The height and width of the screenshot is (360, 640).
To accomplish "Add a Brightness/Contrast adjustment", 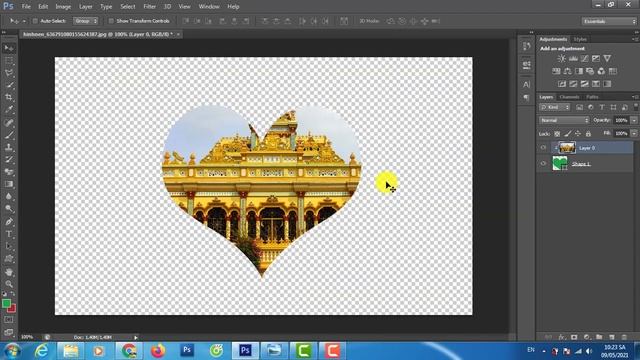I will [562, 59].
